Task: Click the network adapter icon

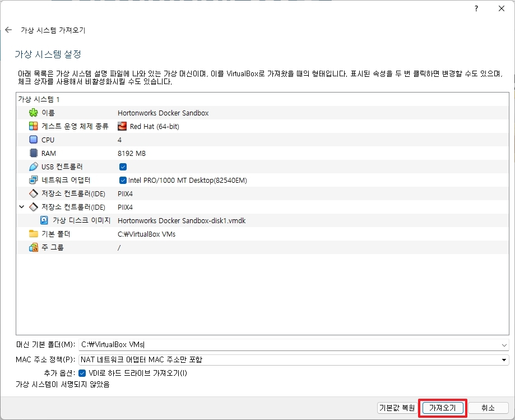Action: 33,180
